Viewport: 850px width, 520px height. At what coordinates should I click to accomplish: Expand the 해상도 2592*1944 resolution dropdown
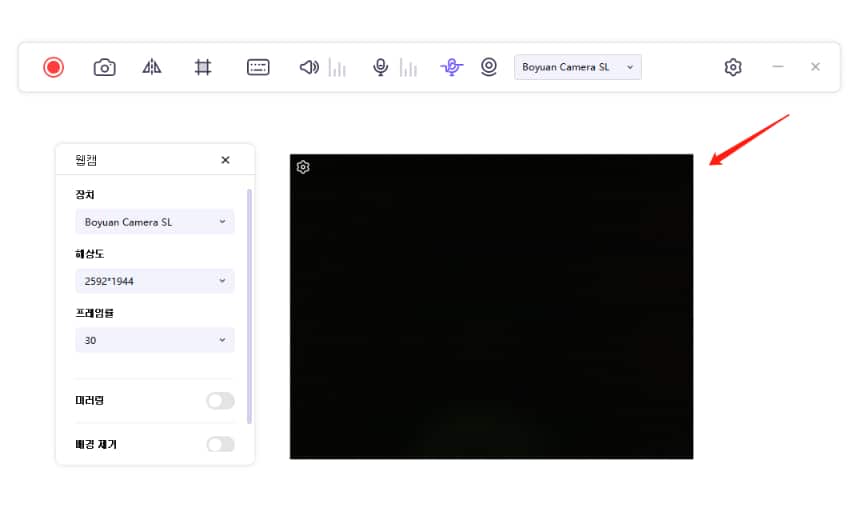pos(155,281)
